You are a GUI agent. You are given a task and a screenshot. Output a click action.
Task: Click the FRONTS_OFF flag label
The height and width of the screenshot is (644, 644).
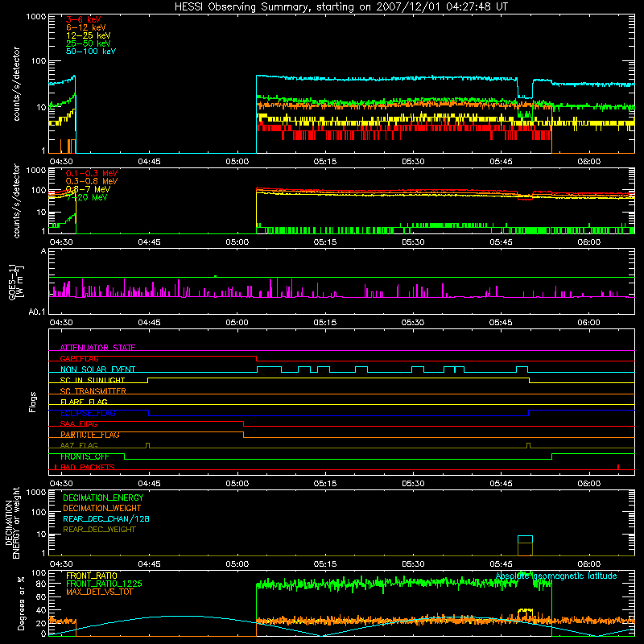click(x=85, y=456)
